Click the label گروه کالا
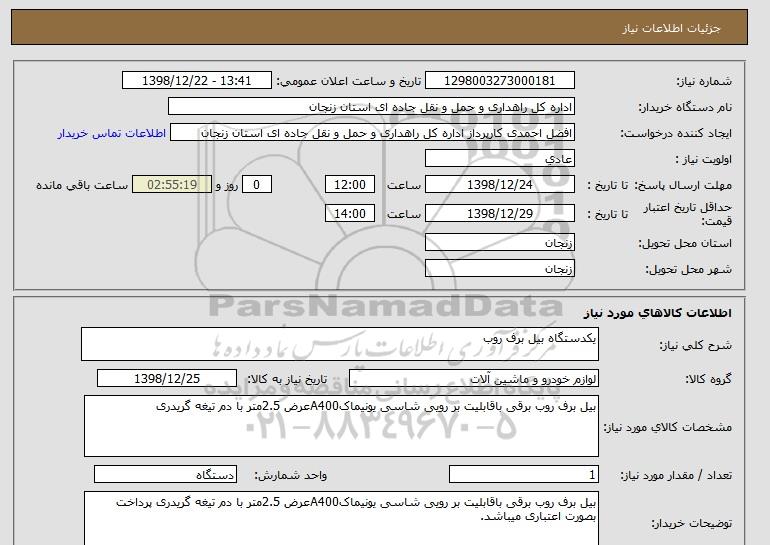The image size is (770, 545). click(x=709, y=379)
